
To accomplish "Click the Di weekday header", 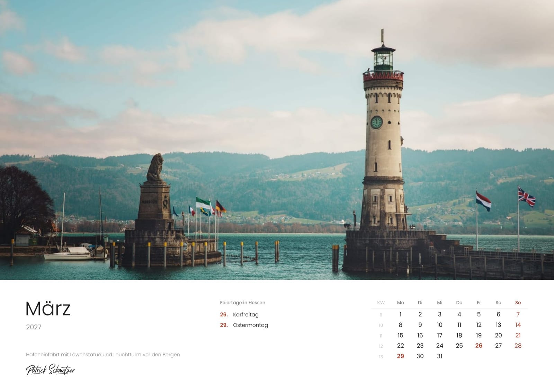I will pos(420,303).
